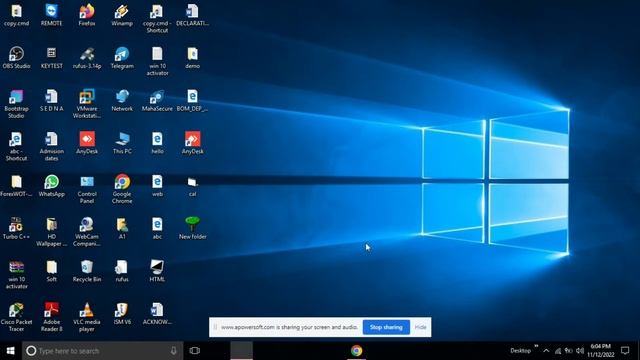The width and height of the screenshot is (640, 360).
Task: Open the copy.cmd file icon
Action: point(16,16)
